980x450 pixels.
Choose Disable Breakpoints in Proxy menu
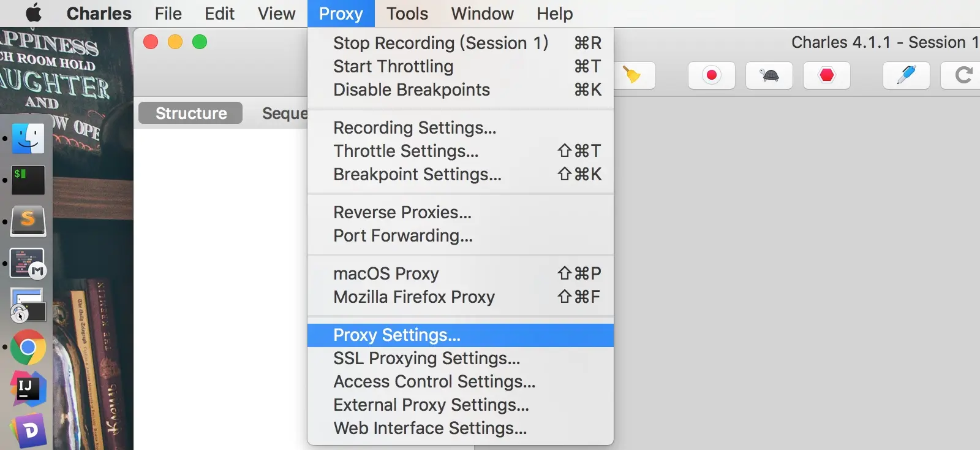[412, 90]
